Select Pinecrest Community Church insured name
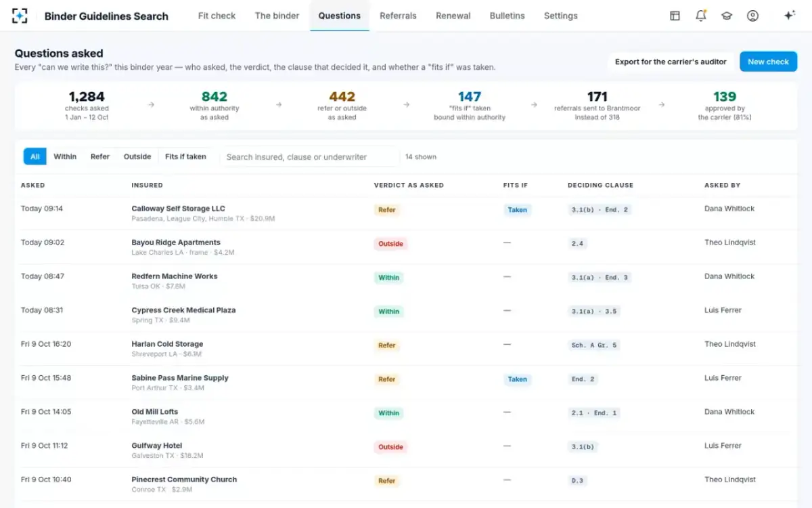812x508 pixels. (184, 480)
